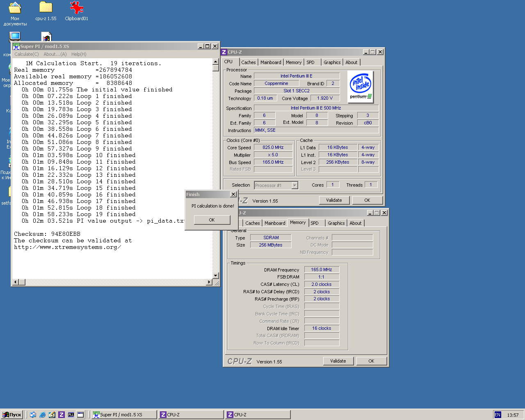Click Super PI horizontal scrollbar left arrow
This screenshot has height=420, width=525.
pos(16,282)
